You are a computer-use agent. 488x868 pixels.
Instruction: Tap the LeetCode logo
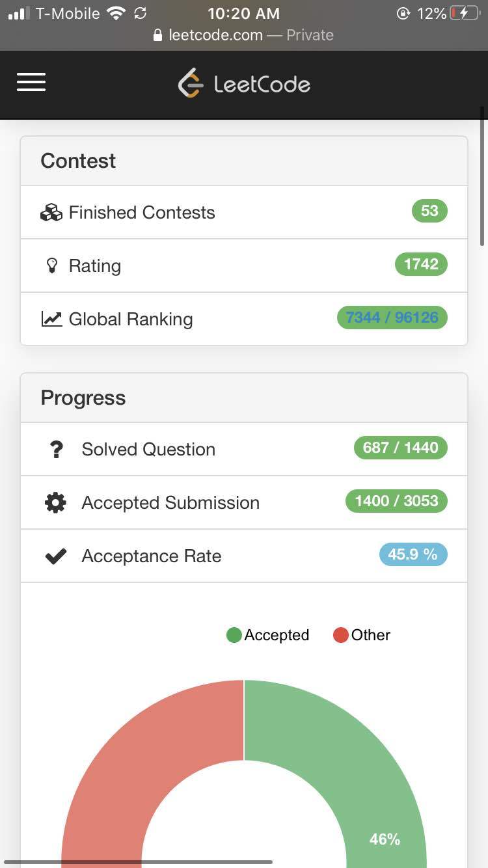(244, 84)
